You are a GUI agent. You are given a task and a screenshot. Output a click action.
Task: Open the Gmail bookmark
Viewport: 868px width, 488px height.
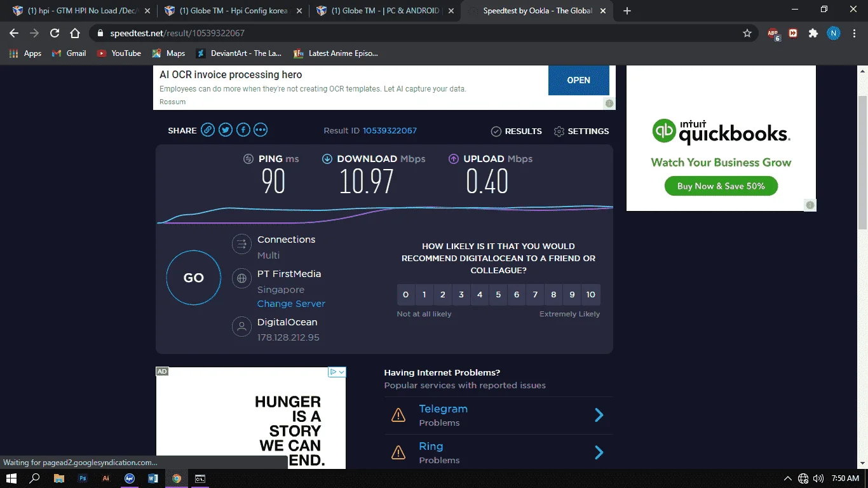(69, 53)
